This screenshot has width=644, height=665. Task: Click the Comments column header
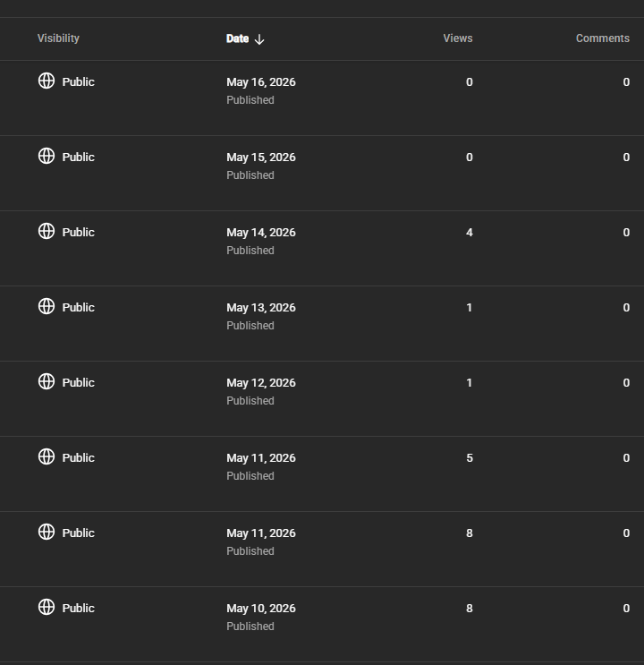pyautogui.click(x=603, y=38)
